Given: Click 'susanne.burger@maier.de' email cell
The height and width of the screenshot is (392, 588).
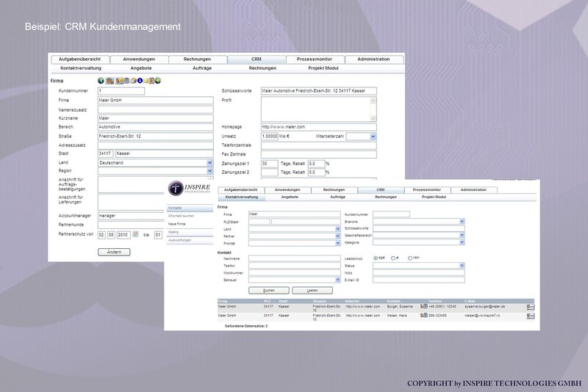Looking at the screenshot, I should tap(485, 307).
